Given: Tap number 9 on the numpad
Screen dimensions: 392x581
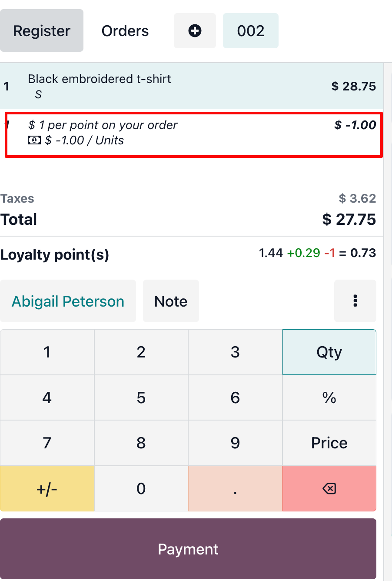Looking at the screenshot, I should pos(235,443).
